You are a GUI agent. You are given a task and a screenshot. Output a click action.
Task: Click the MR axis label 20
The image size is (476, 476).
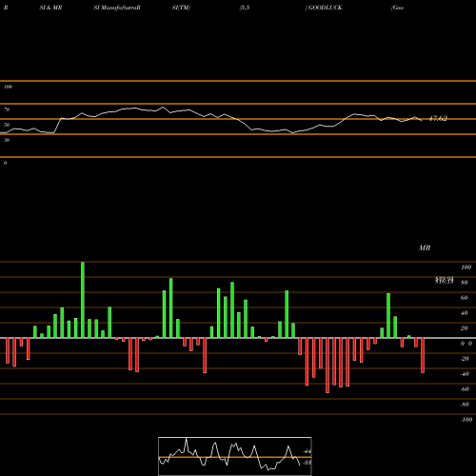click(465, 328)
